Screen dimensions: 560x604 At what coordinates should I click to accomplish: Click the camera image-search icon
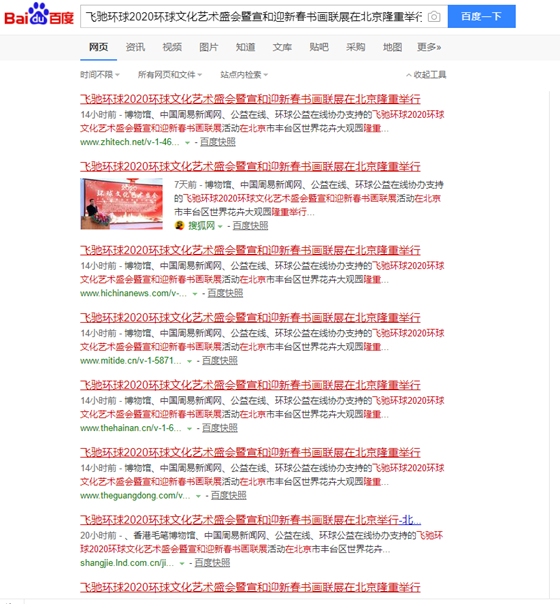pyautogui.click(x=434, y=17)
